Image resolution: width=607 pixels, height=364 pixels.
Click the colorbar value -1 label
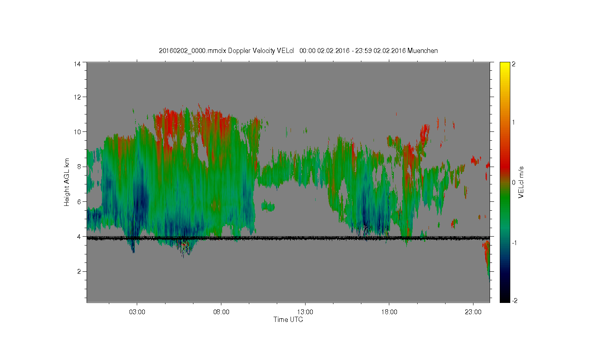514,242
